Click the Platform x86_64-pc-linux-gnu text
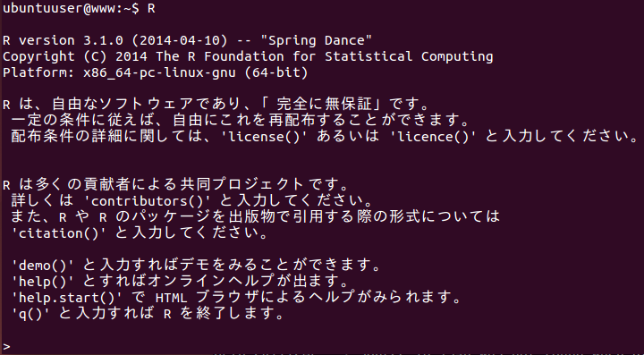The width and height of the screenshot is (644, 355). coord(119,72)
